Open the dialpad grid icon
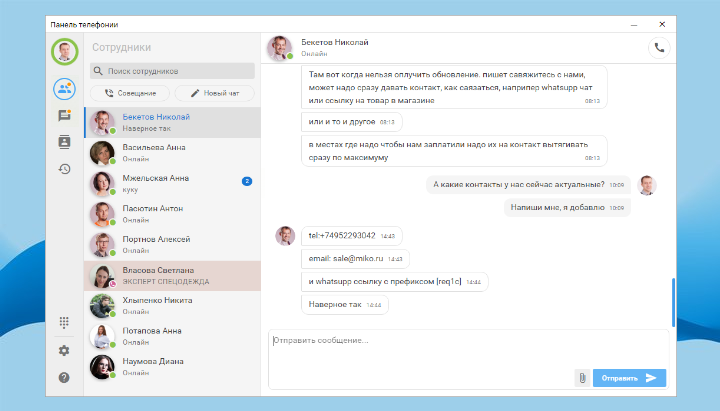 click(64, 322)
